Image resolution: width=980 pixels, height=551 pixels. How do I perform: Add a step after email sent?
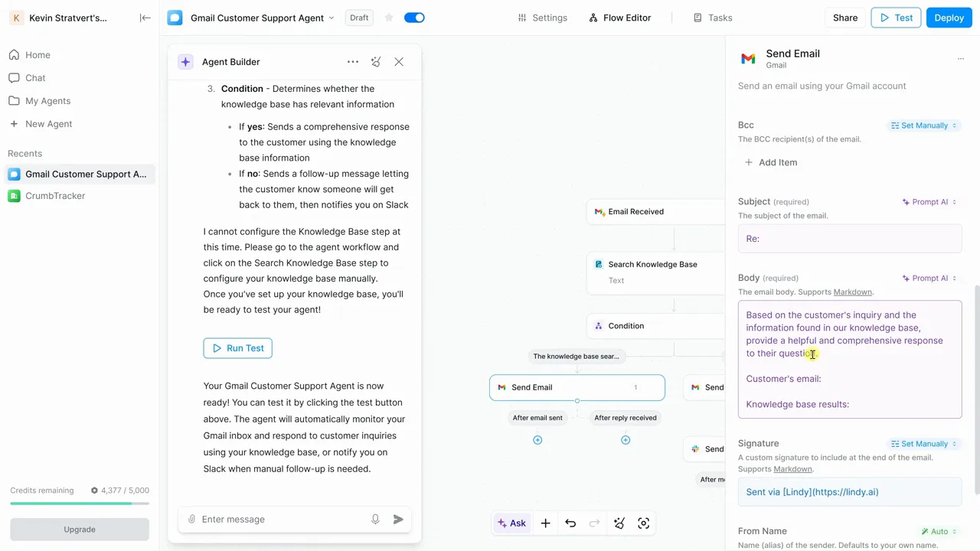(537, 440)
